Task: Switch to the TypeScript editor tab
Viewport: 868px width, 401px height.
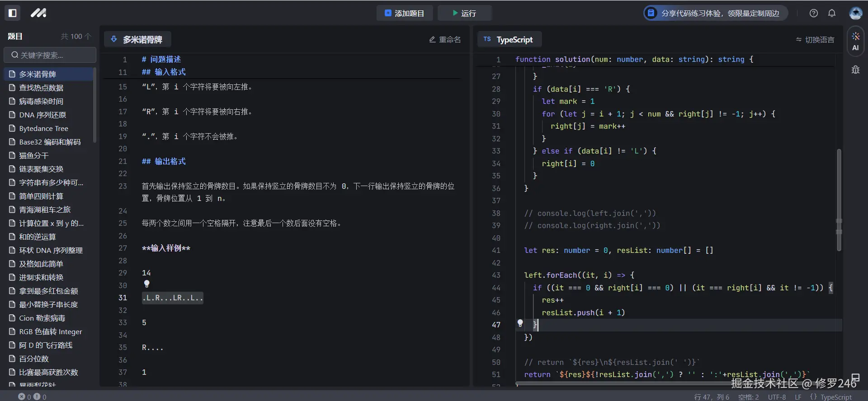Action: coord(509,40)
